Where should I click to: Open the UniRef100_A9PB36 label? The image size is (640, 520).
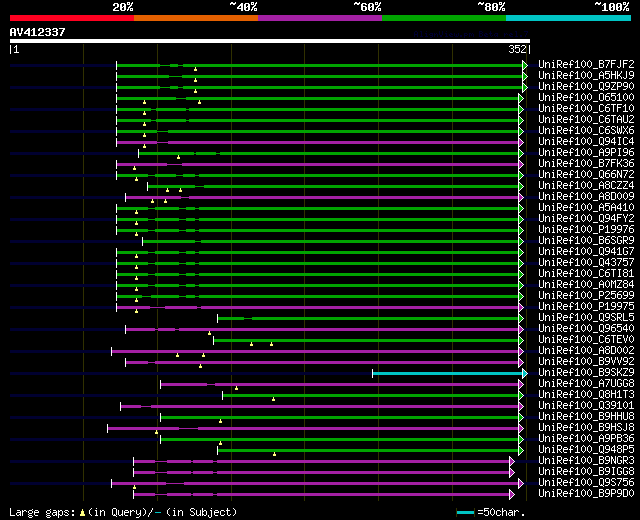pos(586,439)
